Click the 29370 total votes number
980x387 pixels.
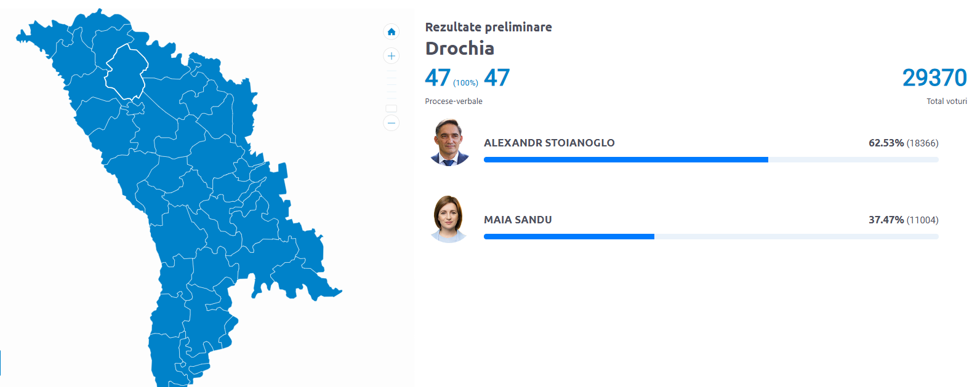(934, 78)
